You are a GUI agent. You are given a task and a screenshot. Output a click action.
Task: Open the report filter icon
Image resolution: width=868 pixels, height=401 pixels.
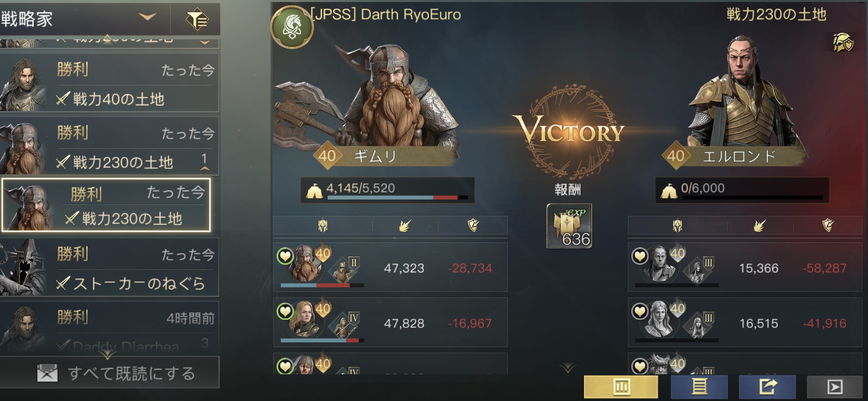tap(196, 19)
